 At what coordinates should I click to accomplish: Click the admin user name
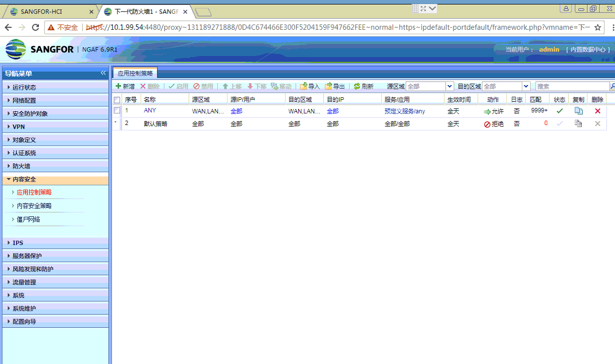[x=549, y=49]
